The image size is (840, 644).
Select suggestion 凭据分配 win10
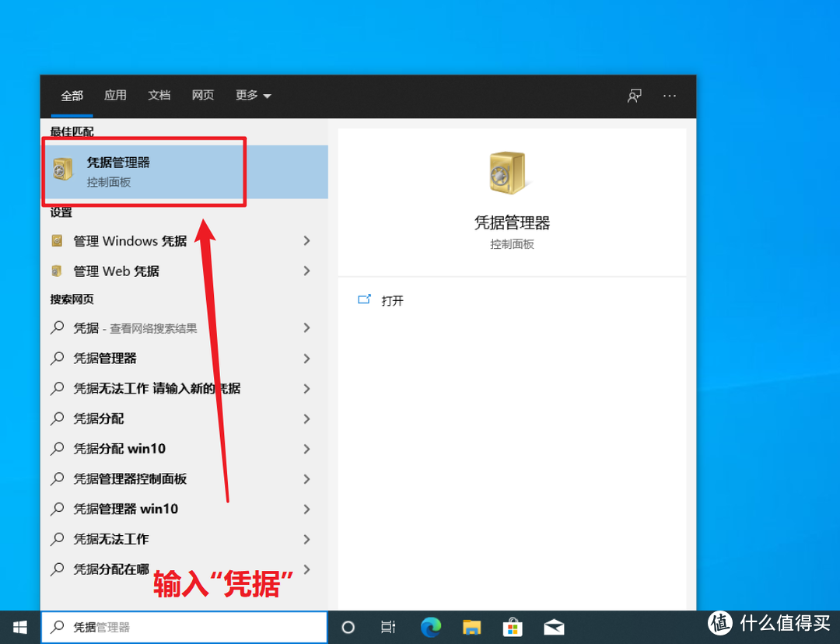coord(184,449)
